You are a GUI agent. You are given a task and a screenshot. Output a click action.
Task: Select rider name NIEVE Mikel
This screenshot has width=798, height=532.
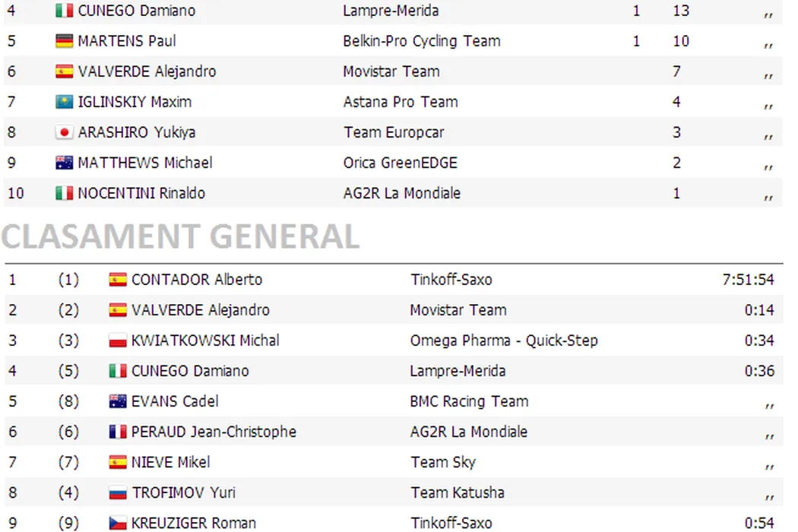[x=170, y=462]
